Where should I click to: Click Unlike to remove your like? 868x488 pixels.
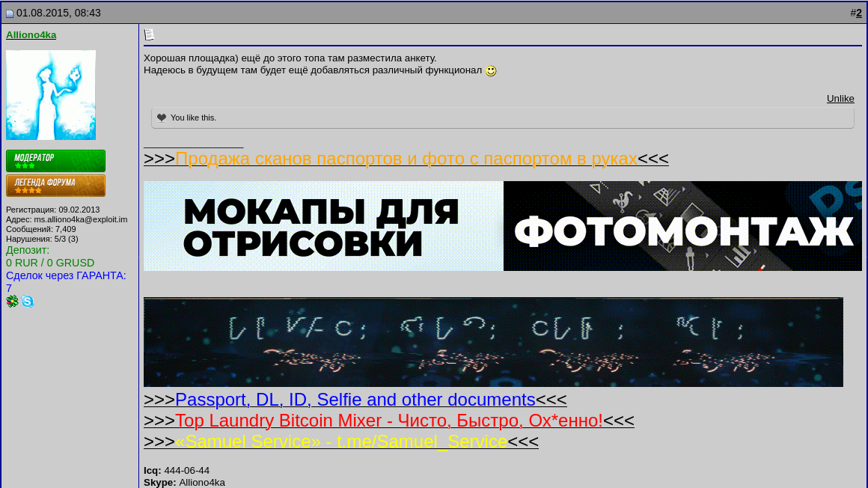click(840, 98)
